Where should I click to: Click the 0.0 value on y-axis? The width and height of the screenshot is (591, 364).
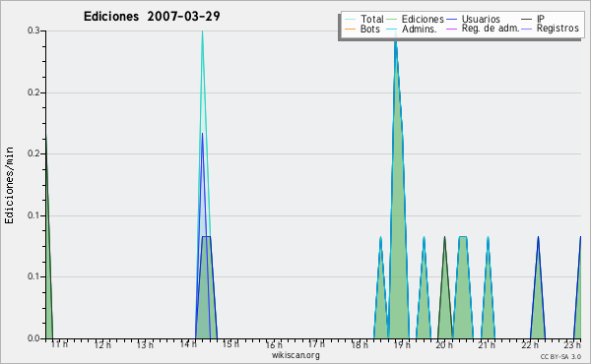coord(33,338)
